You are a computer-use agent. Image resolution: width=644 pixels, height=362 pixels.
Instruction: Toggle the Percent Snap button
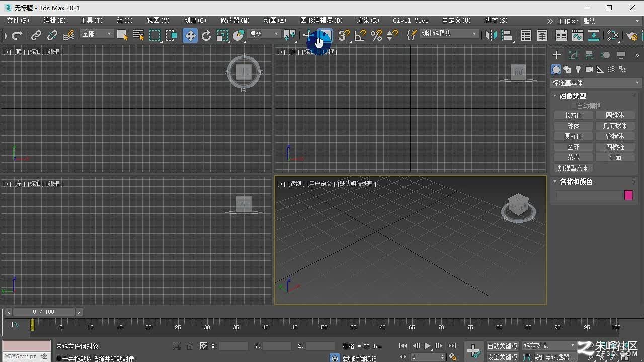(x=376, y=35)
